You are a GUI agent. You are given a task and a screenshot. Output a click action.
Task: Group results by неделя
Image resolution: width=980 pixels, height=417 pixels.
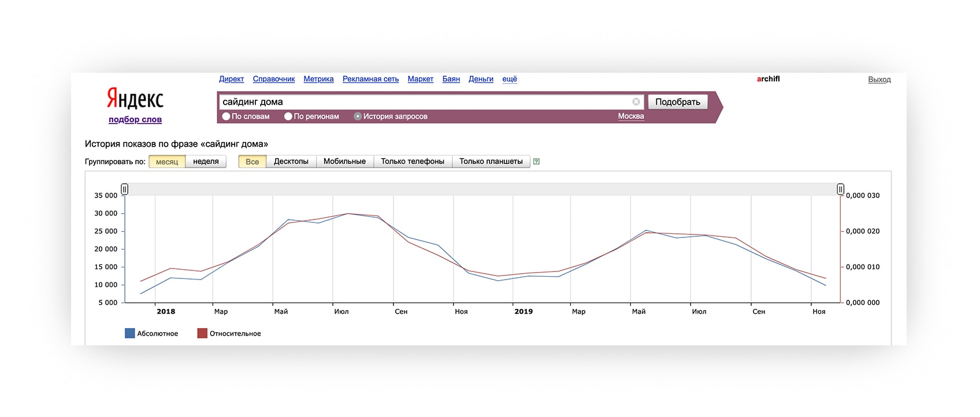206,162
